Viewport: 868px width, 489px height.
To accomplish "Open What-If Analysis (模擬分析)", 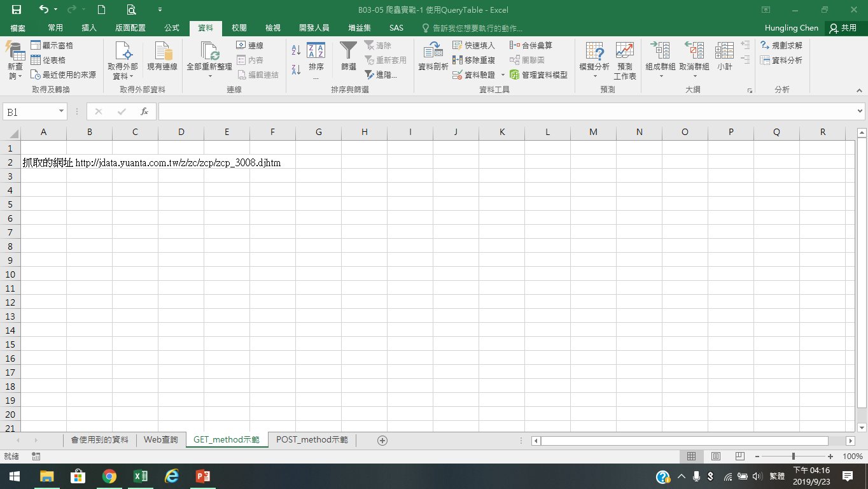I will click(594, 60).
